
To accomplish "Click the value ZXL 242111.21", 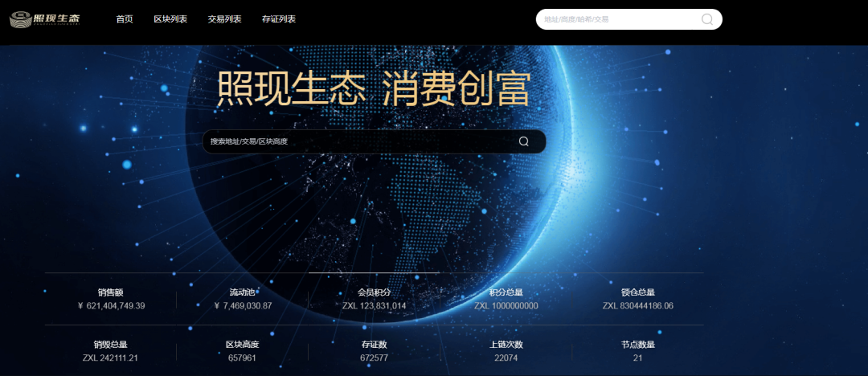I will [x=110, y=358].
